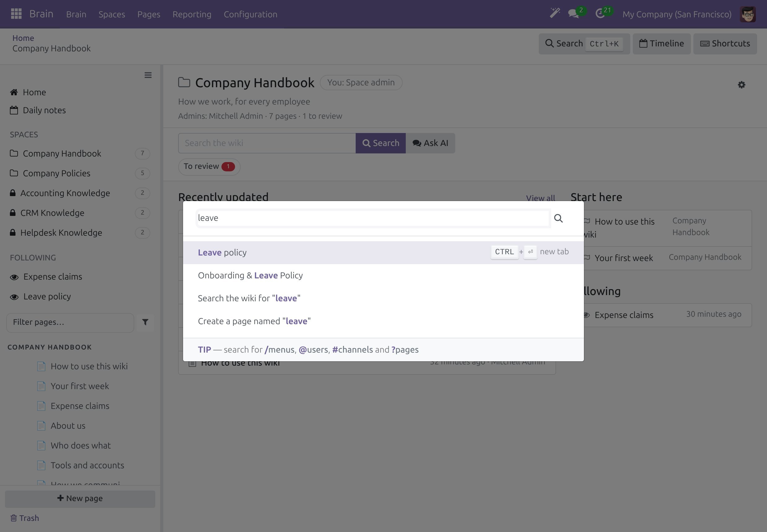Viewport: 767px width, 532px height.
Task: Open the activities clock icon with badge 21
Action: (x=600, y=14)
